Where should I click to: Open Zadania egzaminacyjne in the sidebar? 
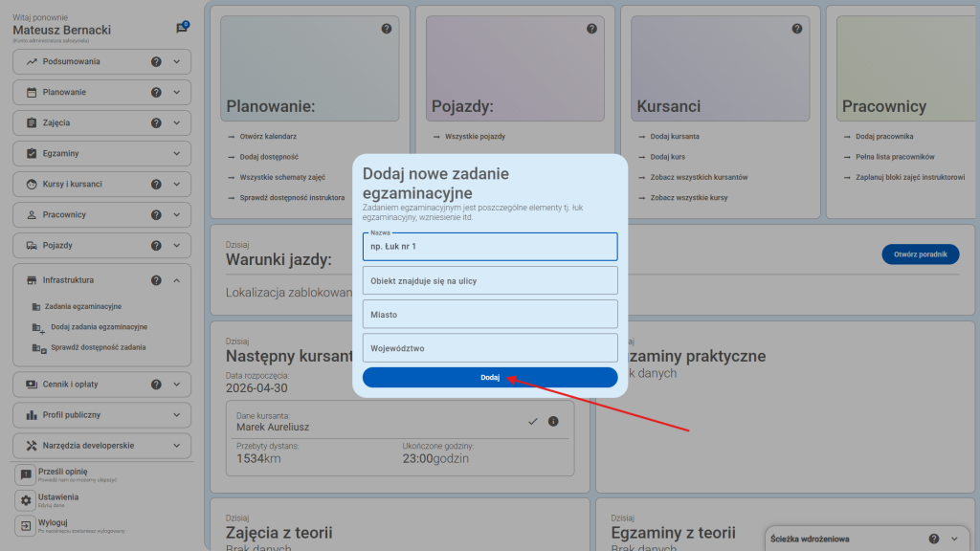83,306
